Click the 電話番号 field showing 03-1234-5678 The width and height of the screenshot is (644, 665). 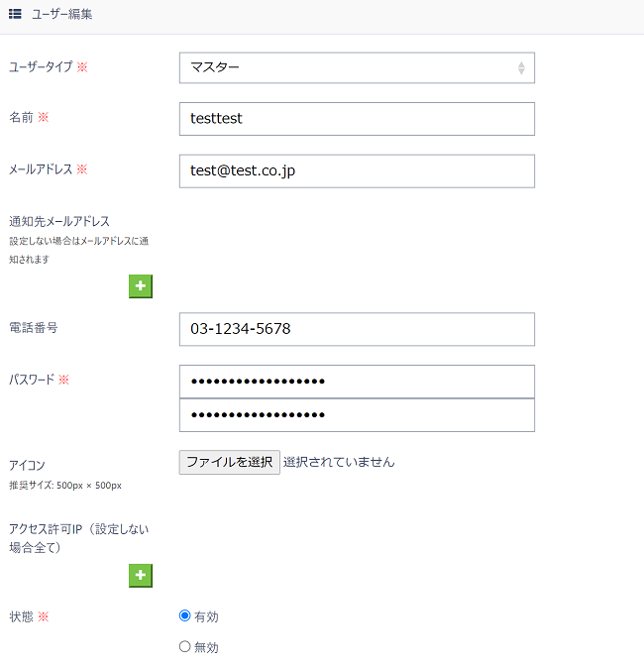pos(357,329)
